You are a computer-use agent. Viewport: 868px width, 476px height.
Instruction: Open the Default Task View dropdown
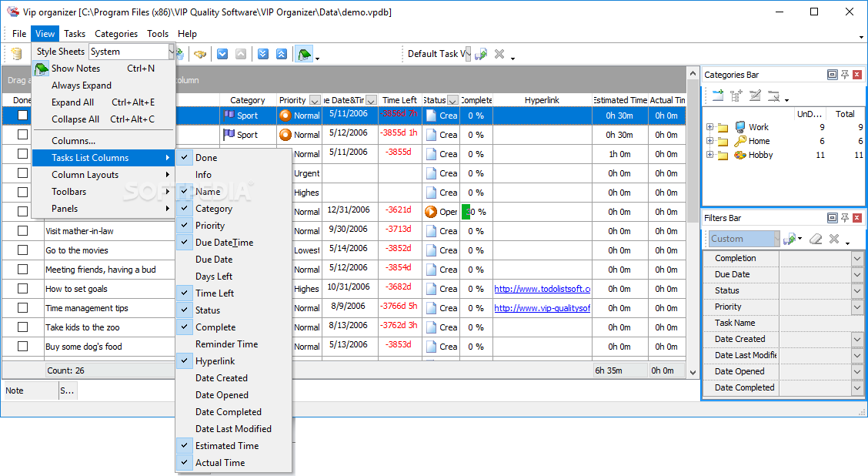coord(468,54)
